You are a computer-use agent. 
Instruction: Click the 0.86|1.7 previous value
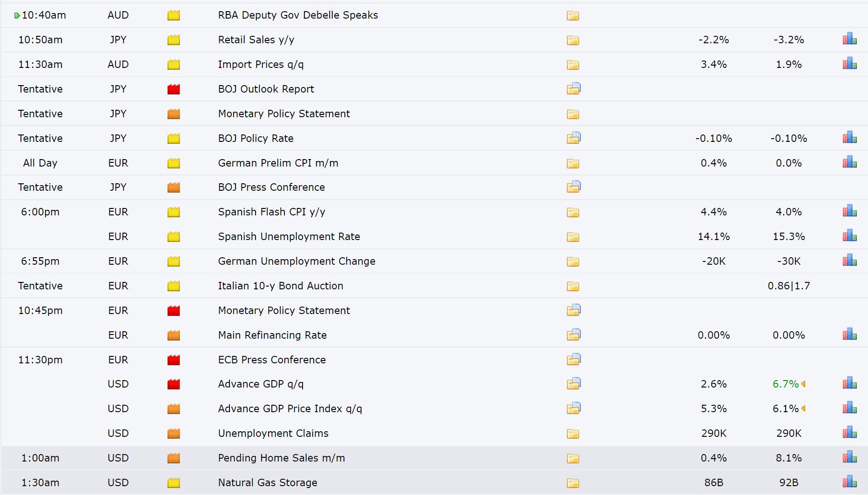click(x=789, y=286)
